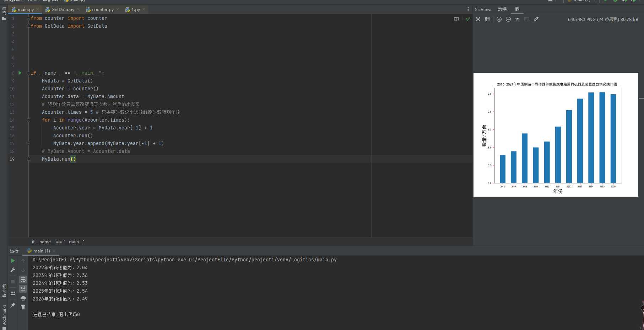
Task: Click end fold marker on line 19
Action: (28, 159)
